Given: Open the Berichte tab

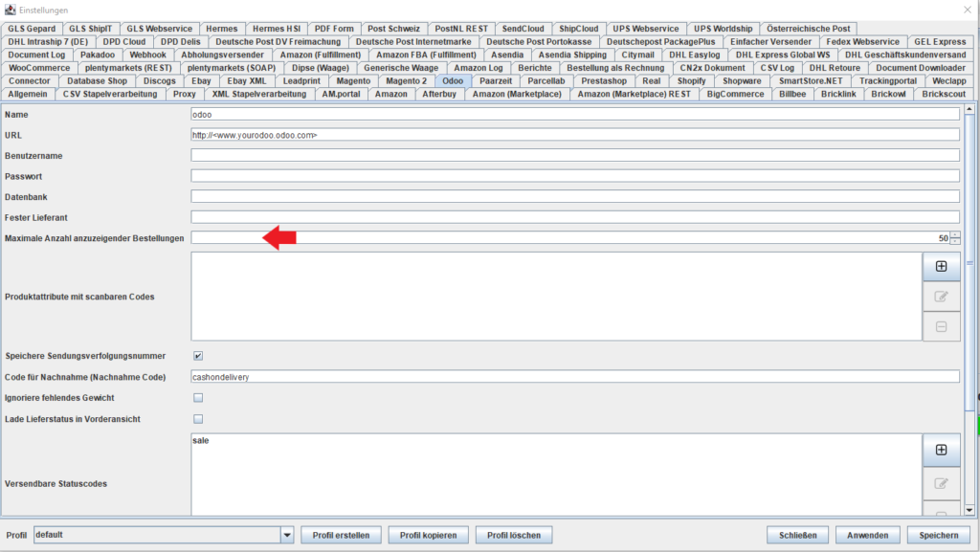Looking at the screenshot, I should coord(535,68).
